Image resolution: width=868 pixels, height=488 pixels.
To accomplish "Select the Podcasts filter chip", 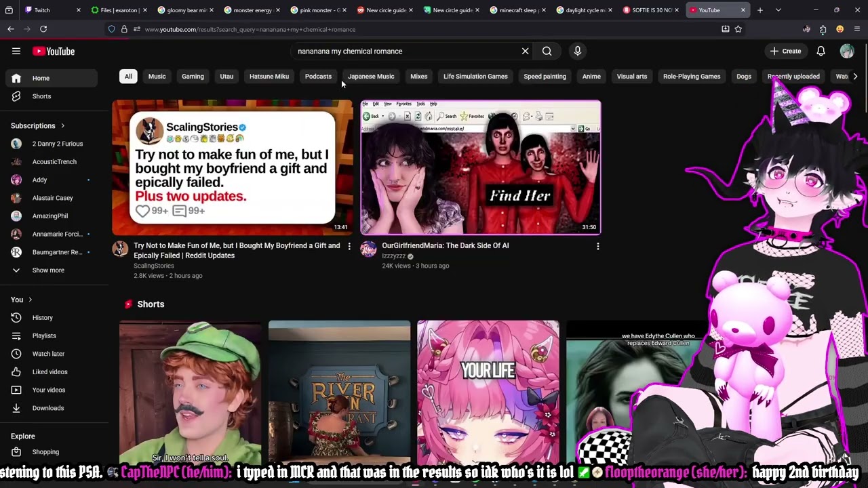I will (x=318, y=77).
